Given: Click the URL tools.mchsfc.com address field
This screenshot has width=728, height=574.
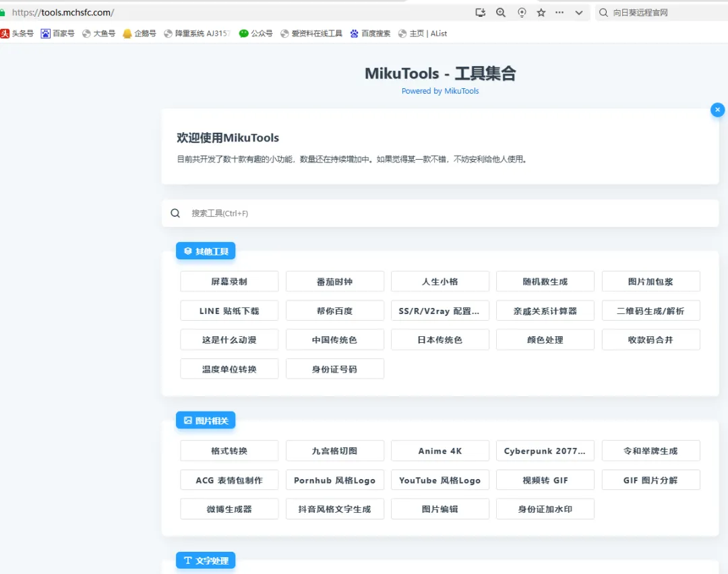Looking at the screenshot, I should tap(63, 13).
